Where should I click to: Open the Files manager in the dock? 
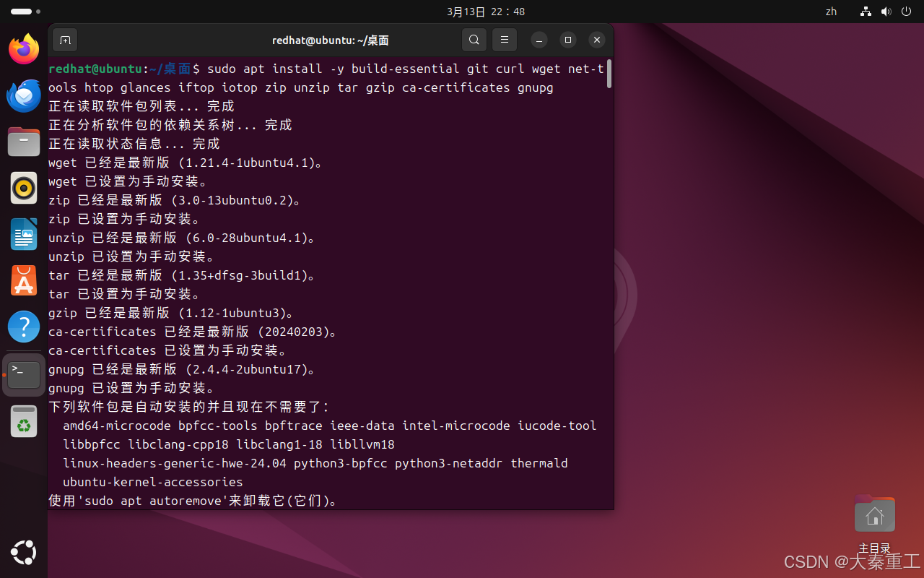24,142
